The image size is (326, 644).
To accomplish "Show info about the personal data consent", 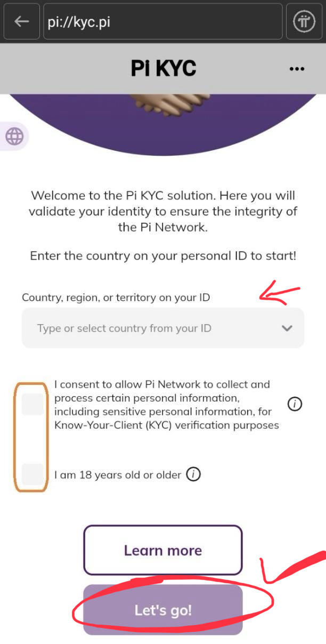I will tap(295, 405).
